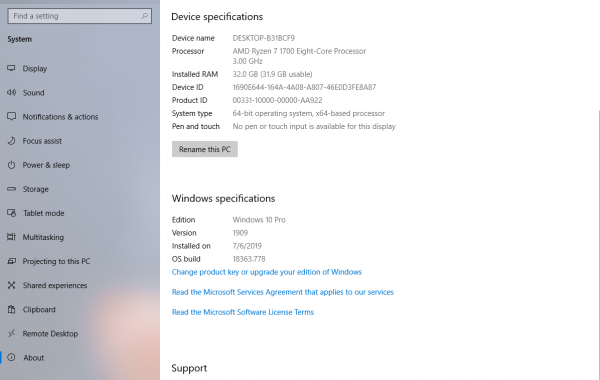This screenshot has width=600, height=380.
Task: Click Edition value Windows 10 Pro
Action: (x=259, y=220)
